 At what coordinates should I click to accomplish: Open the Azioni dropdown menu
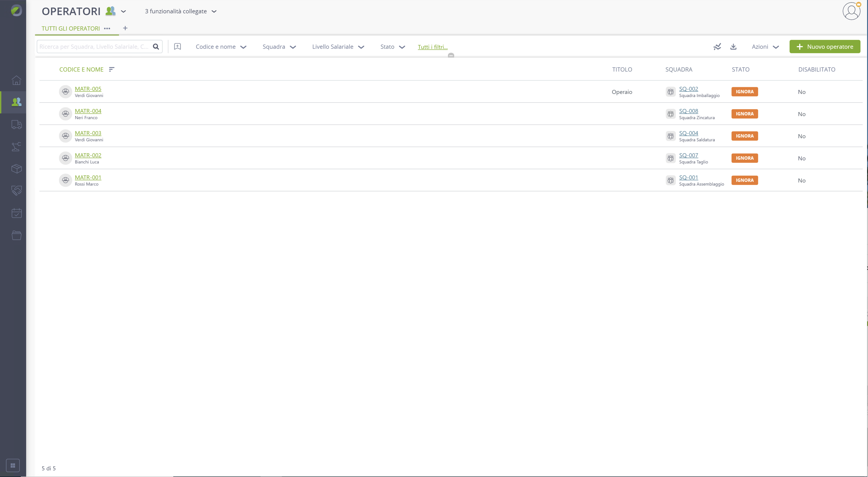[x=765, y=47]
